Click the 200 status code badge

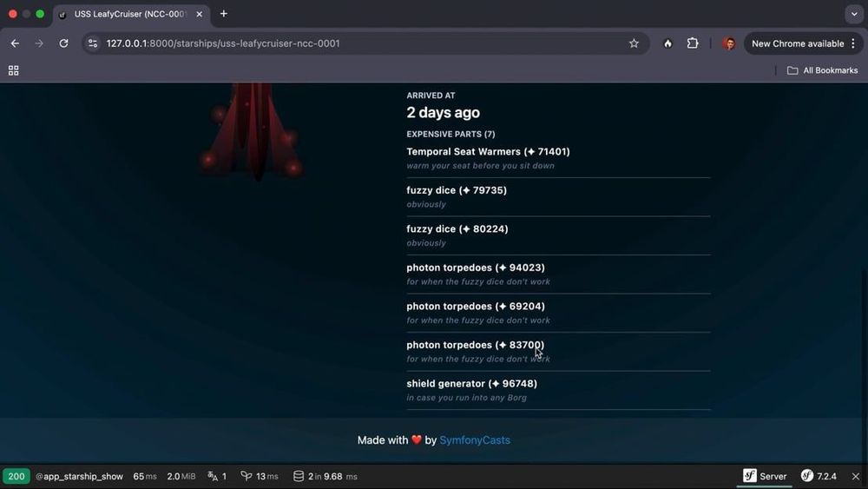pyautogui.click(x=16, y=476)
